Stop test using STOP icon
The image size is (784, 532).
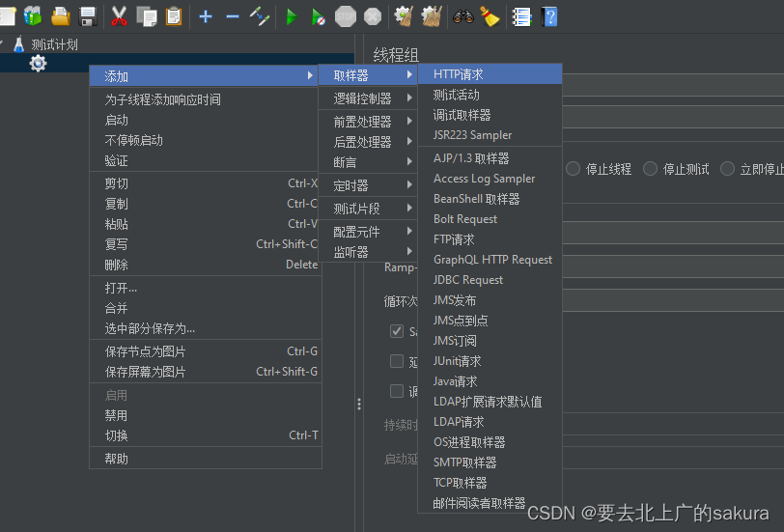(x=346, y=16)
